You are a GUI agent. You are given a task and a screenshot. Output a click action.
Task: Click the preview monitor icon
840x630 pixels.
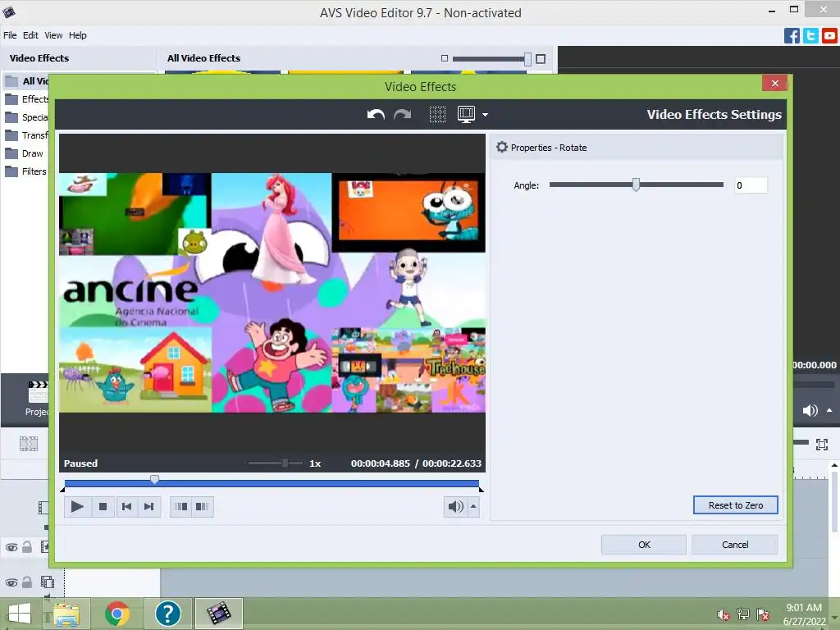pos(466,114)
